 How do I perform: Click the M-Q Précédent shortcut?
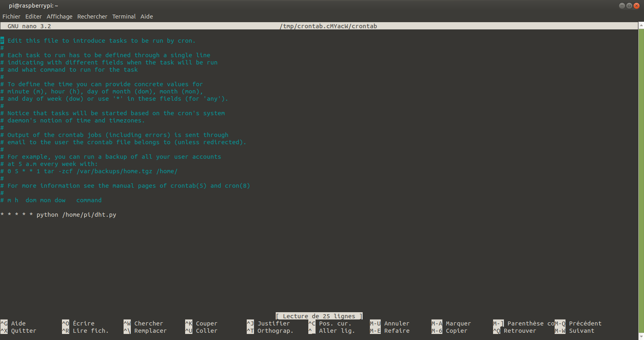click(x=578, y=323)
